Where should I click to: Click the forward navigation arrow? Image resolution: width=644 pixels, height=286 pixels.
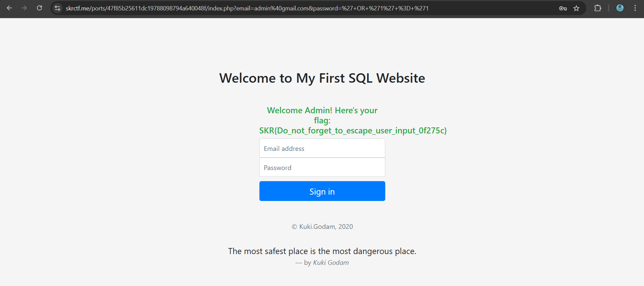click(x=24, y=8)
